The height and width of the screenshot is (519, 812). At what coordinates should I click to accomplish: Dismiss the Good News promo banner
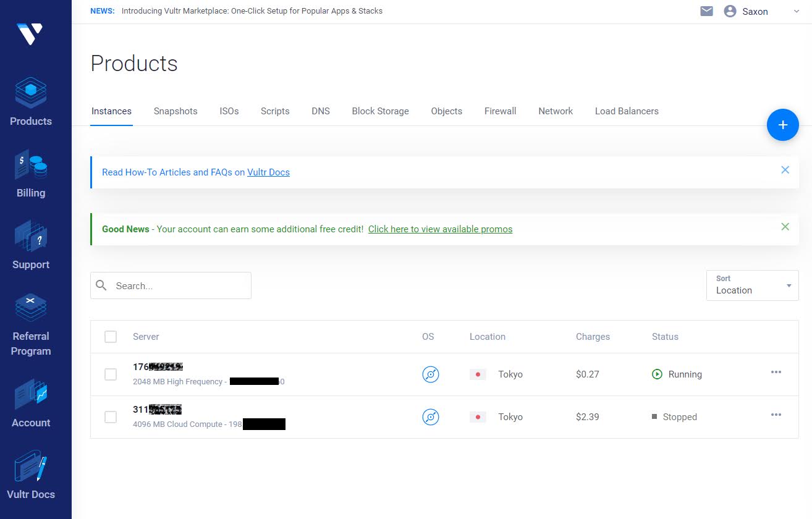[785, 227]
